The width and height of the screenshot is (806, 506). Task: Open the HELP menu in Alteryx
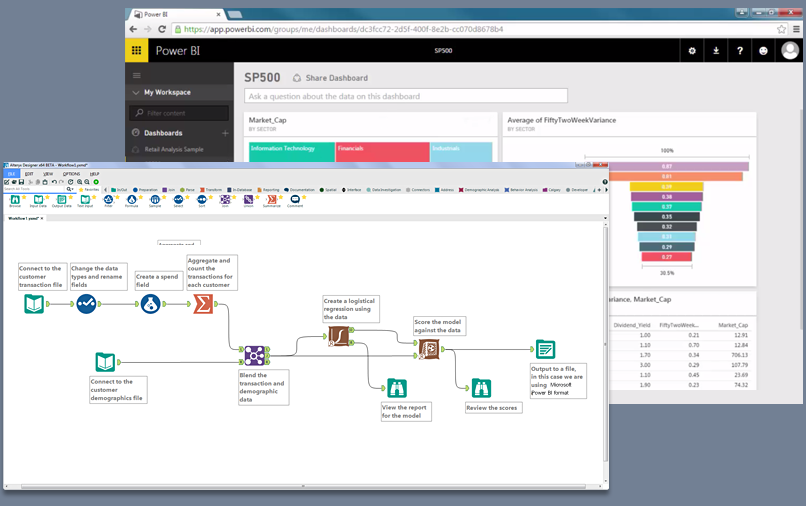[95, 174]
